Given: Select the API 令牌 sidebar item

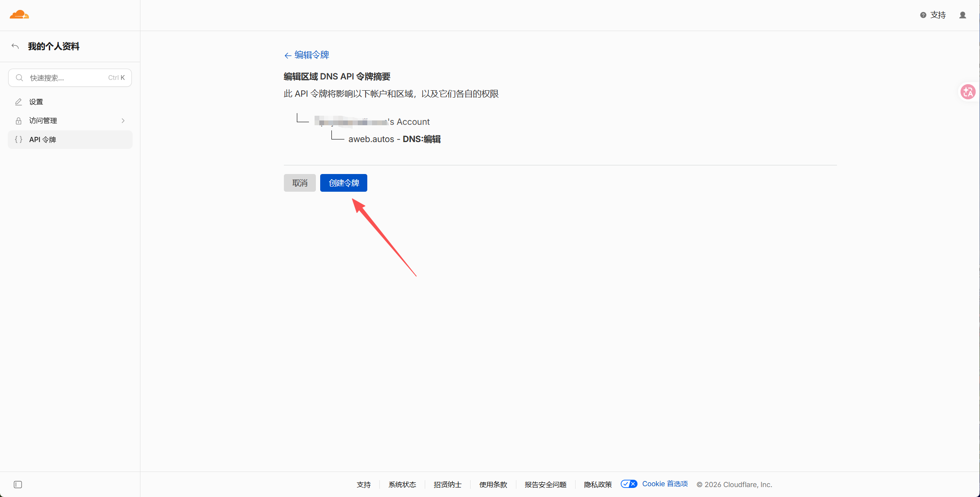Looking at the screenshot, I should (70, 139).
